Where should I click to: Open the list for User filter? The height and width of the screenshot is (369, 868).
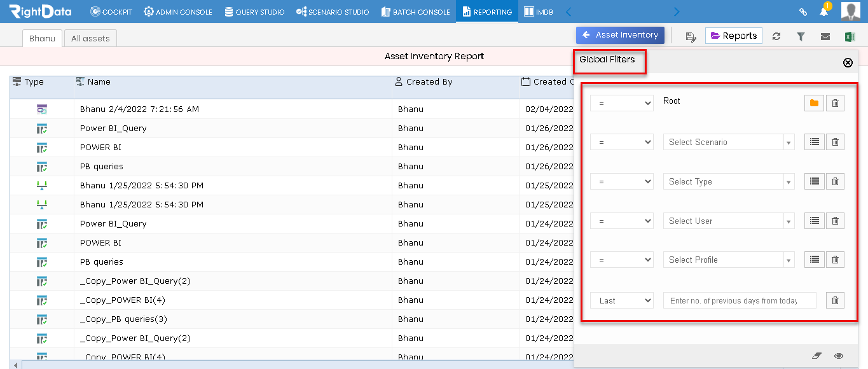pos(814,221)
